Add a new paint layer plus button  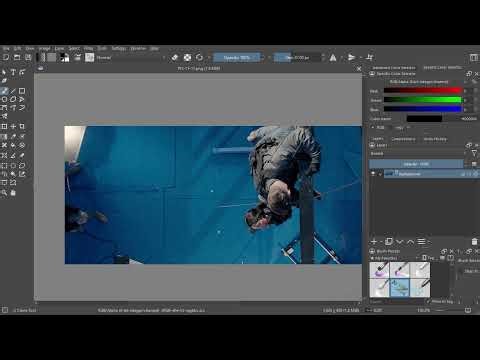coord(374,242)
